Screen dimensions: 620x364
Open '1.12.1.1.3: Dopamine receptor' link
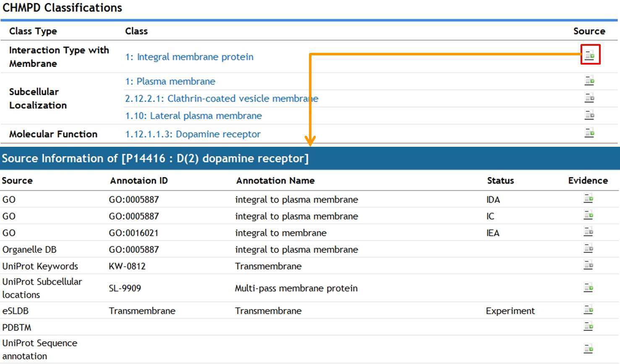(x=193, y=134)
